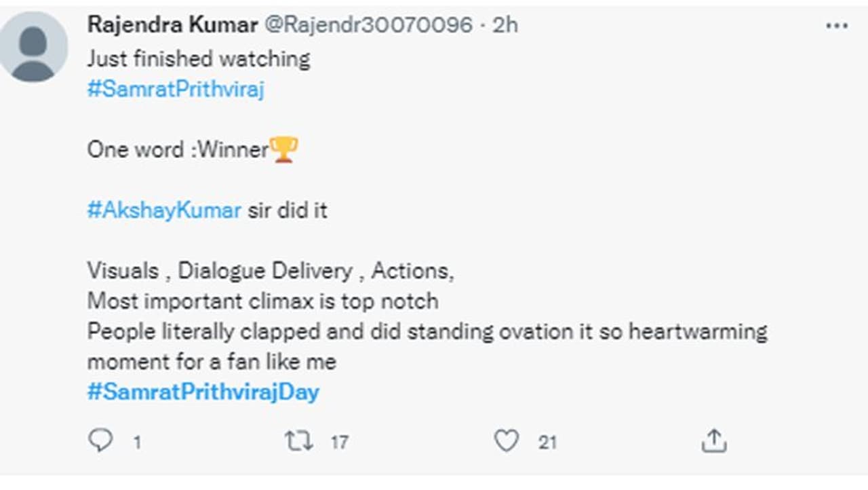Click the "Most important climax is top notch" line

pos(262,301)
